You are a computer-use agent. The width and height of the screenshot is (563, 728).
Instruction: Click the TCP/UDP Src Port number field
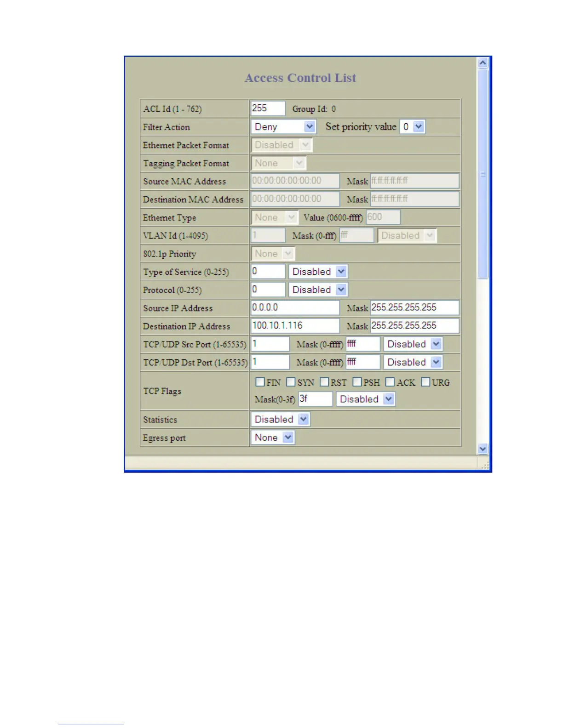click(x=270, y=344)
